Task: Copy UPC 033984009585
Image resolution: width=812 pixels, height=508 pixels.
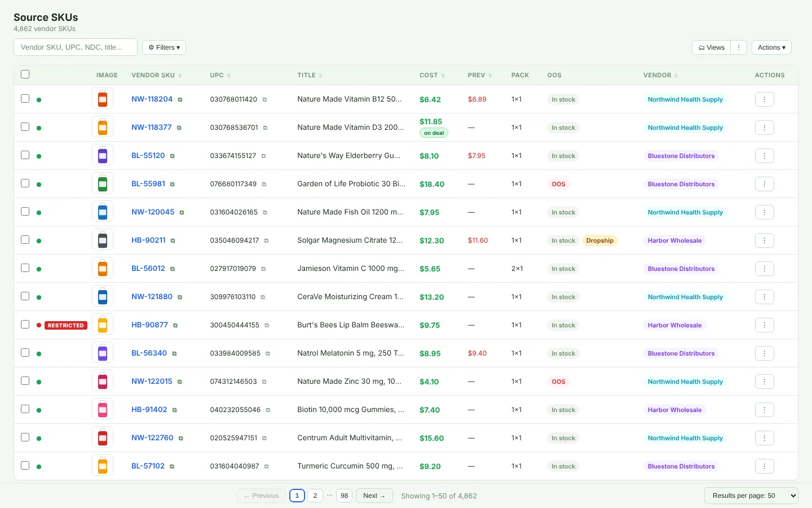Action: point(268,353)
